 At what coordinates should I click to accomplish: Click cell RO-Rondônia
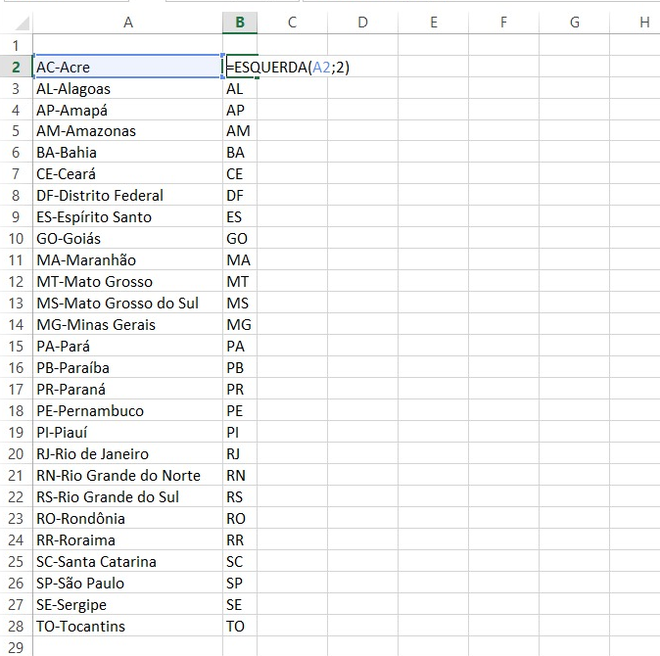click(x=128, y=518)
